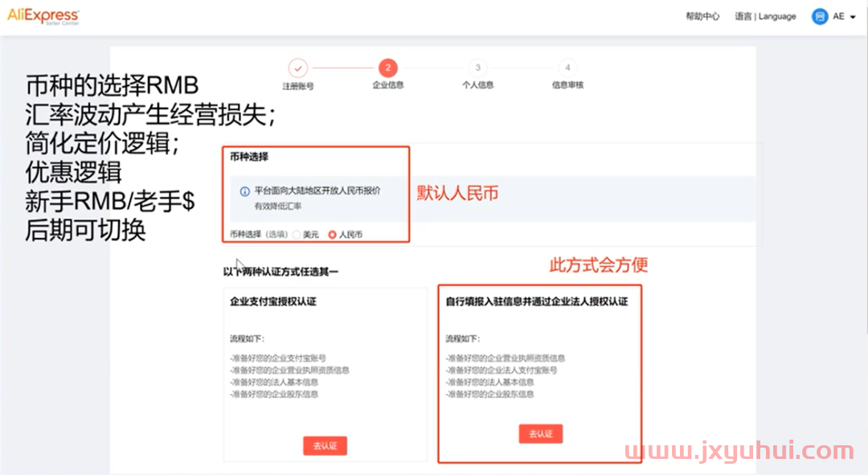Screen dimensions: 868x475
Task: Click the 以下两种认证方式任选其一 heading
Action: click(x=280, y=272)
